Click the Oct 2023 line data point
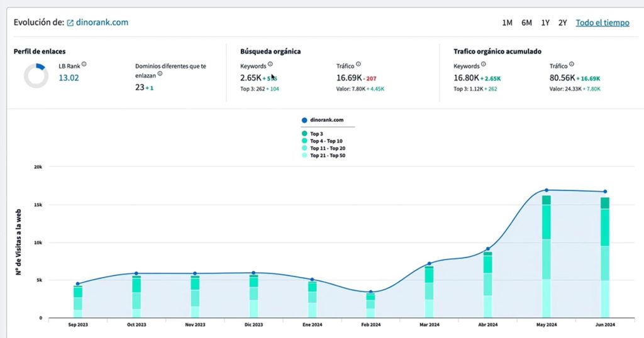 point(136,273)
